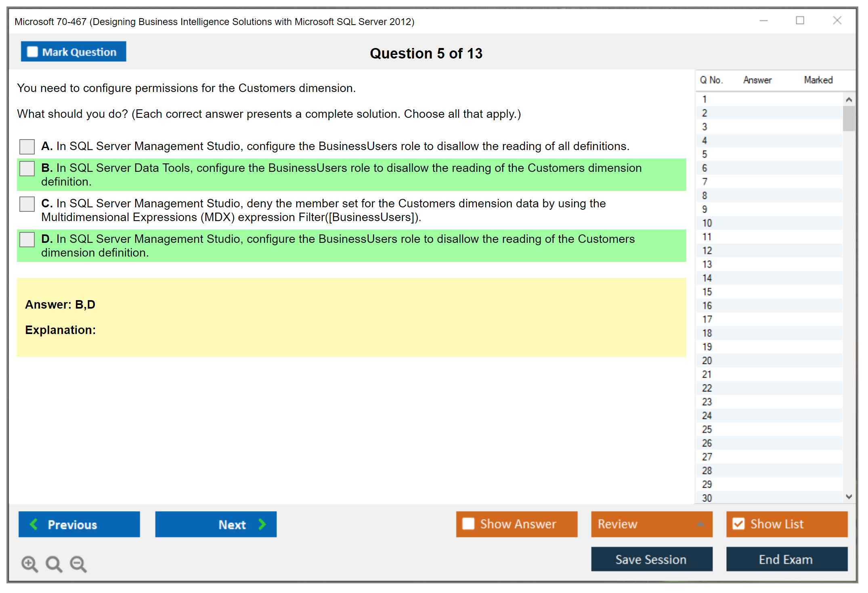
Task: Click the zoom-in magnifier icon
Action: 29,564
